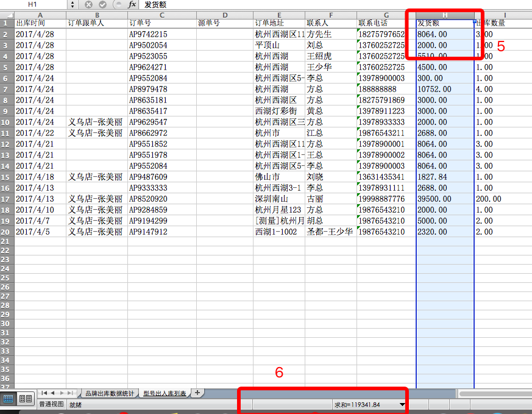Switch to Page Layout view icon
This screenshot has width=532, height=414.
26,398
